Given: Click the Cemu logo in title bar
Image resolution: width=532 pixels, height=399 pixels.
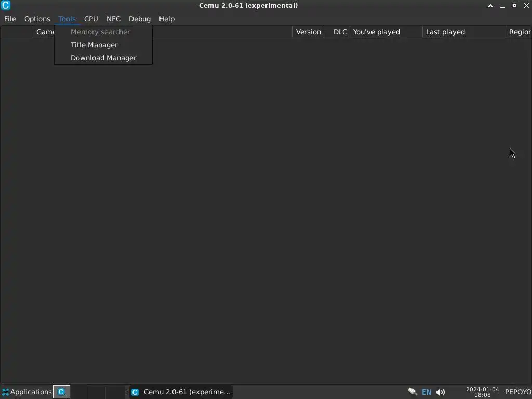Looking at the screenshot, I should (6, 5).
